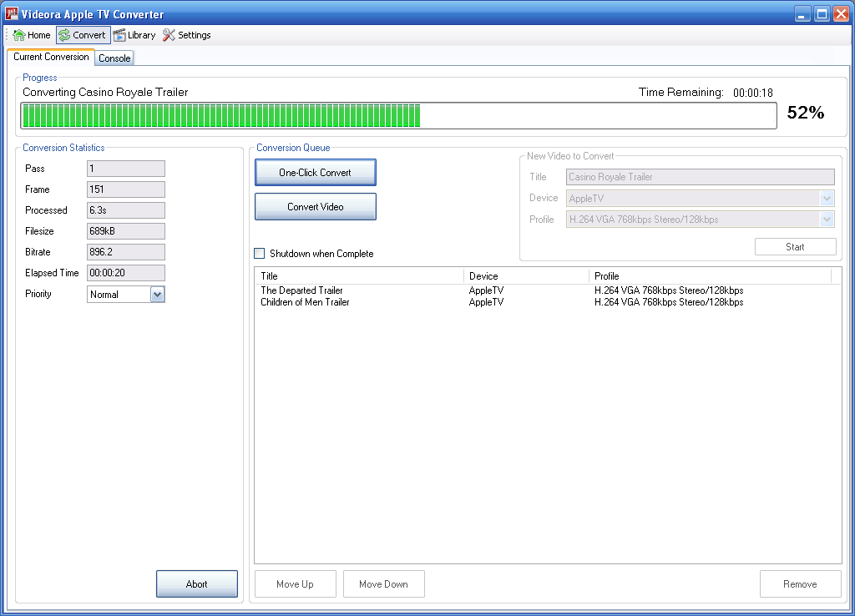
Task: Click the Home toolbar icon
Action: 18,35
